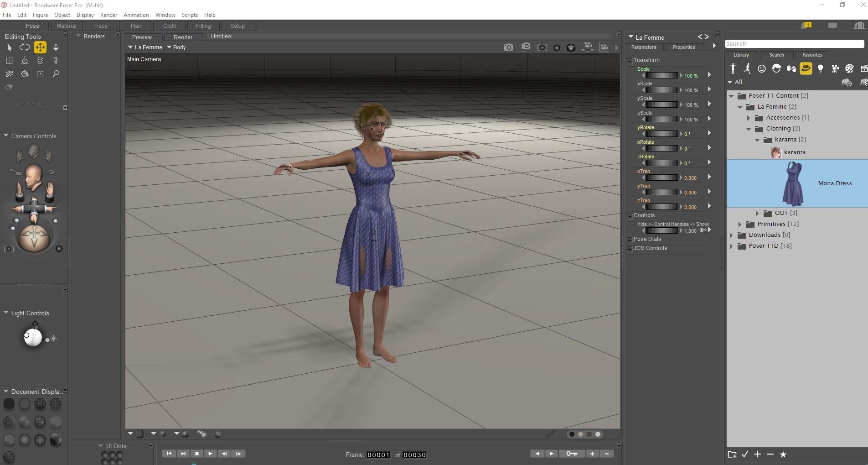Open the Hair library category icon
The image size is (868, 465).
(x=776, y=68)
